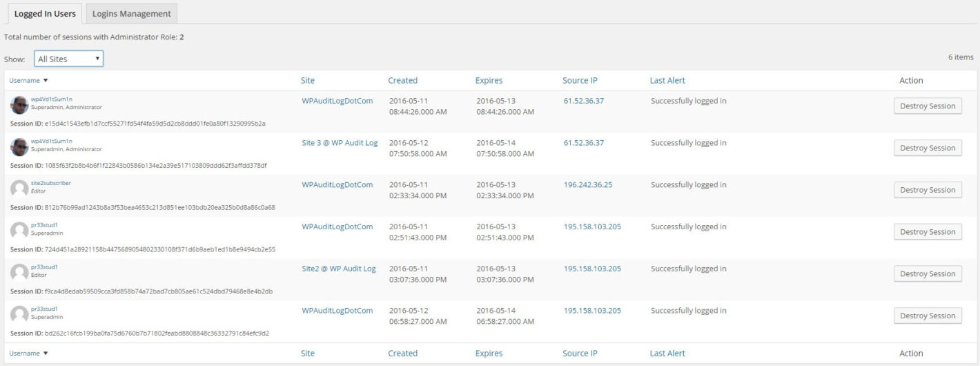Image resolution: width=980 pixels, height=366 pixels.
Task: Open WPAuditLogDotCom link in site2subscriber row
Action: [337, 185]
